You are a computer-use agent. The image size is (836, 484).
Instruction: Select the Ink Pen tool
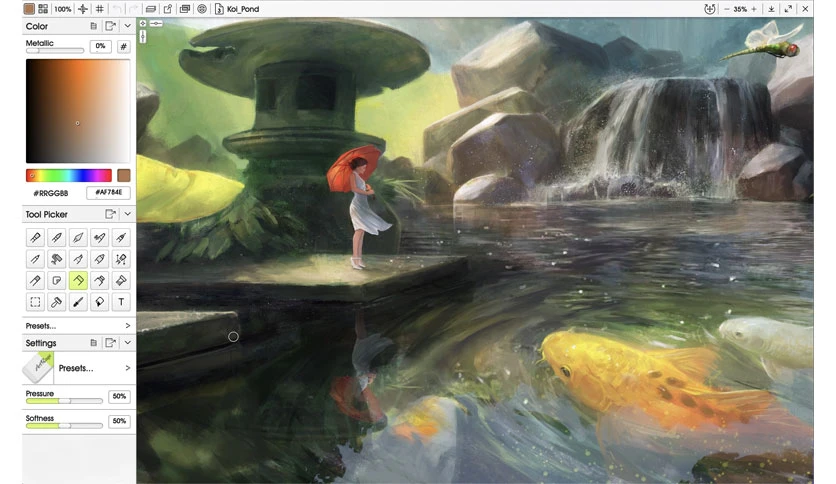pyautogui.click(x=121, y=238)
